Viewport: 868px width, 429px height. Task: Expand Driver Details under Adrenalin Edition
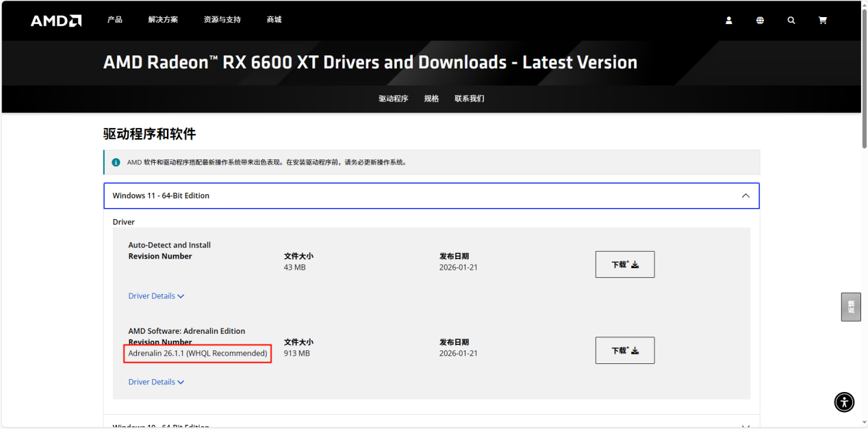pyautogui.click(x=156, y=382)
